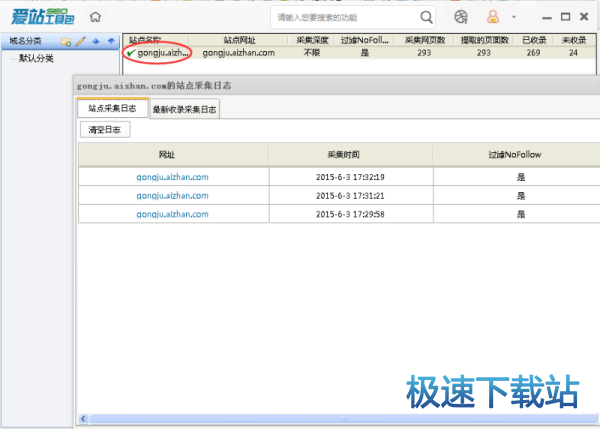Open the skin/theme icon

click(461, 17)
